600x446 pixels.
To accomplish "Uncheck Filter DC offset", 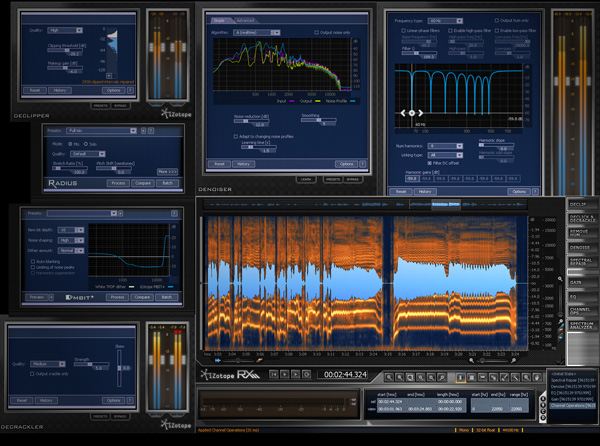I will pyautogui.click(x=430, y=163).
